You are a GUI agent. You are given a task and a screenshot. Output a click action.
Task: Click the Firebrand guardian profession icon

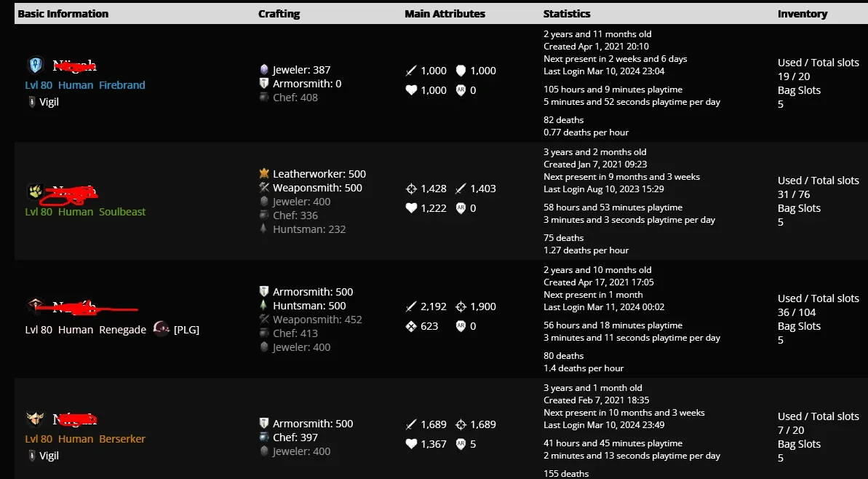click(36, 66)
